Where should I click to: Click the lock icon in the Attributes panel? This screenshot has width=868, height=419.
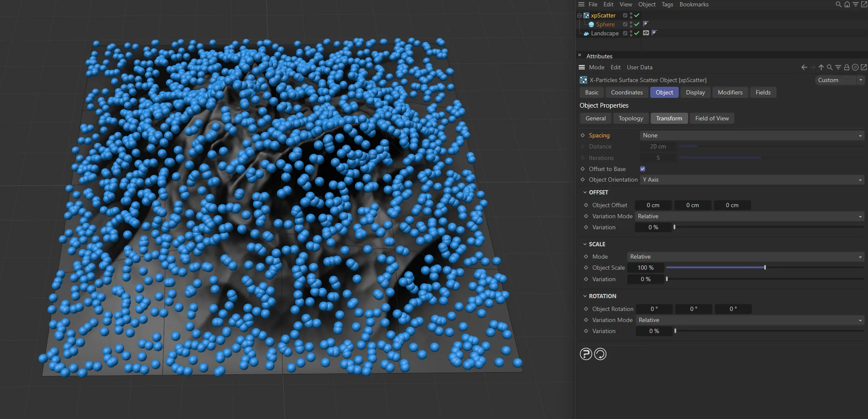[x=847, y=67]
